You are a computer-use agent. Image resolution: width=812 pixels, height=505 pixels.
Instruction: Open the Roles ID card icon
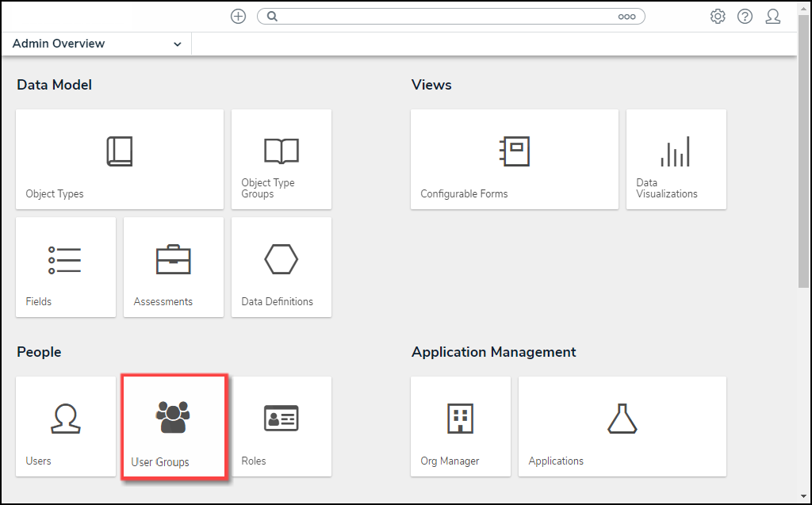282,418
